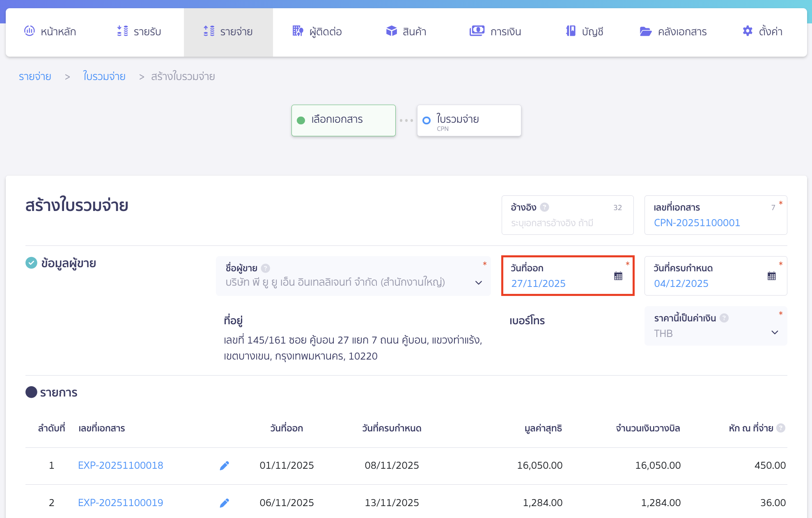812x518 pixels.
Task: Select the ใบรวมจ่าย CPN step circle
Action: (427, 120)
